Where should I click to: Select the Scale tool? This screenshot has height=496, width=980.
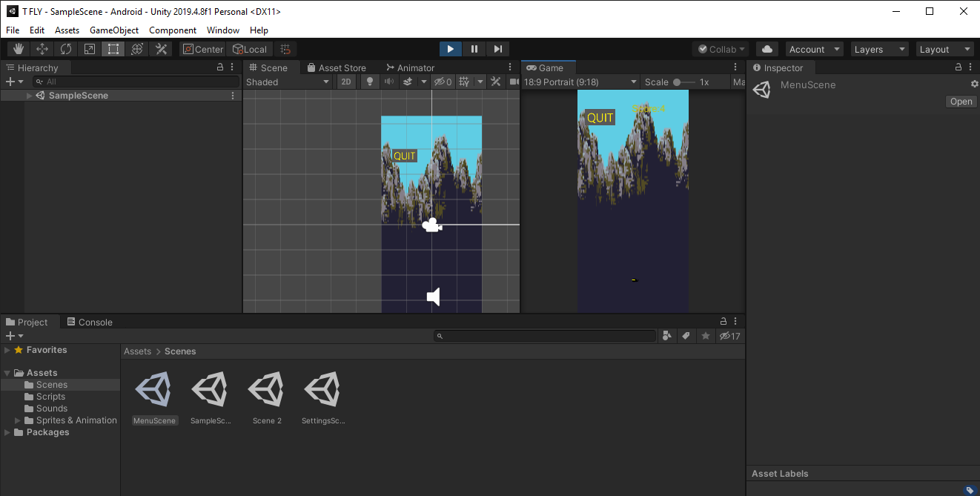[x=89, y=48]
